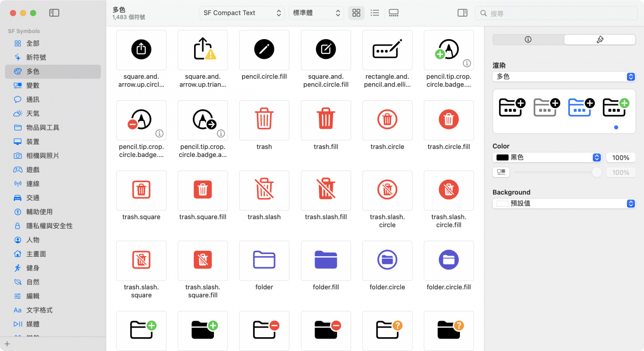Image resolution: width=644 pixels, height=351 pixels.
Task: Open the 變數 category
Action: (53, 86)
